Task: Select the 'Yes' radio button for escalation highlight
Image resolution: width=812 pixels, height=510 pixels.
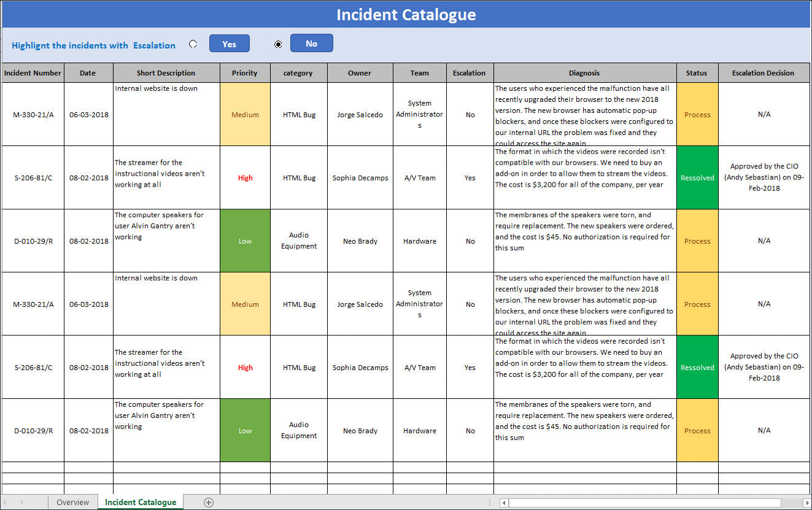Action: point(193,44)
